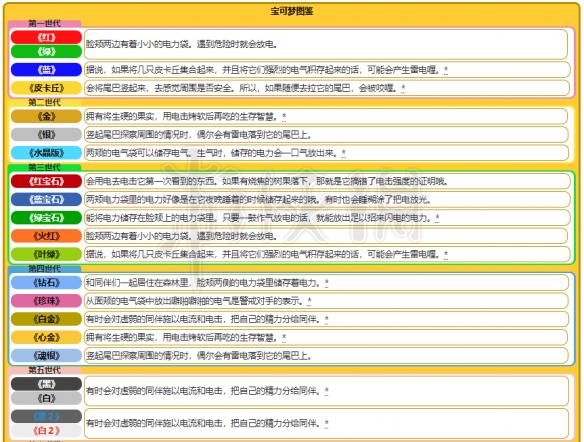
Task: Open the asterisk note in the 《珍珠》 row
Action: tap(309, 301)
